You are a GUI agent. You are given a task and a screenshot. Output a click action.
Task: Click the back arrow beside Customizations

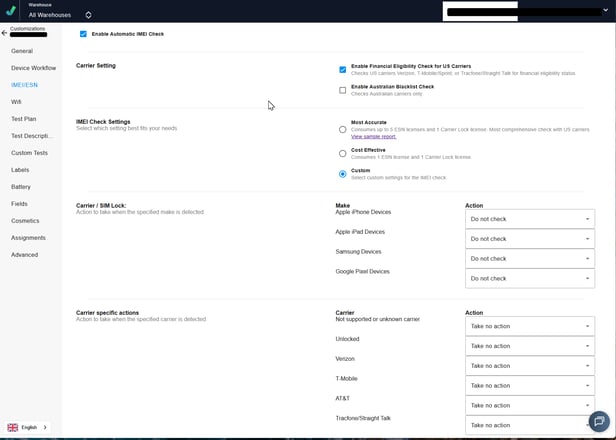(x=4, y=33)
